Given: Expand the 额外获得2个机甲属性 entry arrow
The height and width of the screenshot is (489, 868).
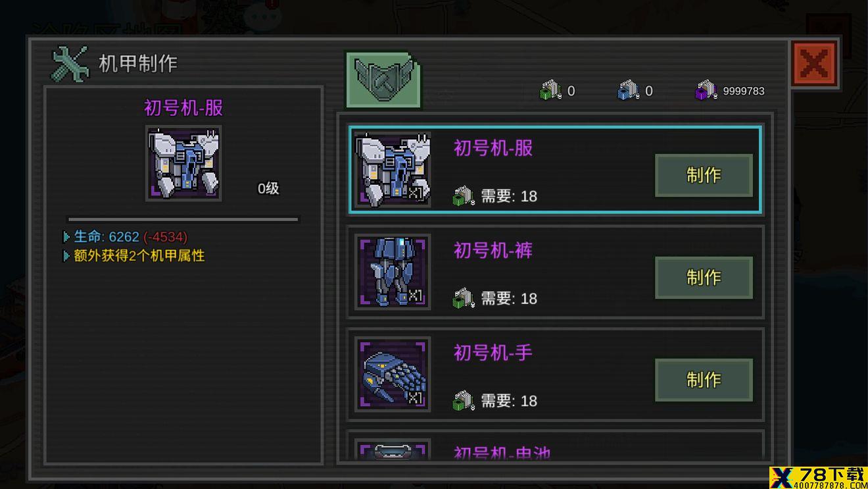Looking at the screenshot, I should 66,255.
